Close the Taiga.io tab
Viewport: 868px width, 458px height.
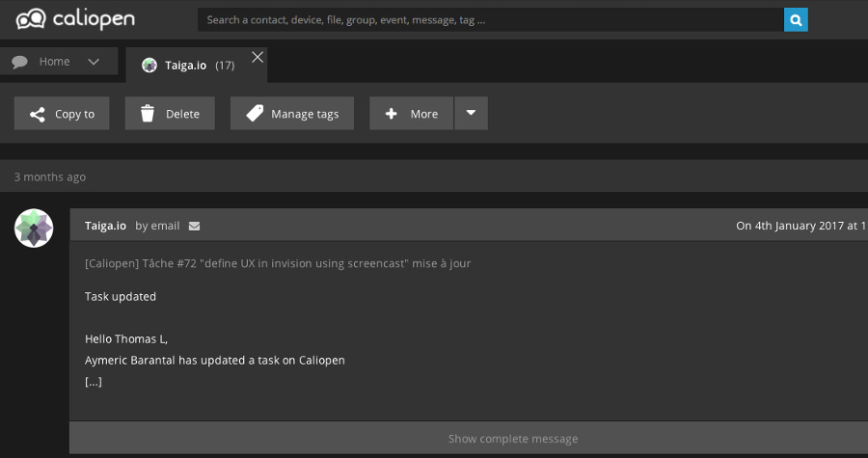(x=258, y=57)
